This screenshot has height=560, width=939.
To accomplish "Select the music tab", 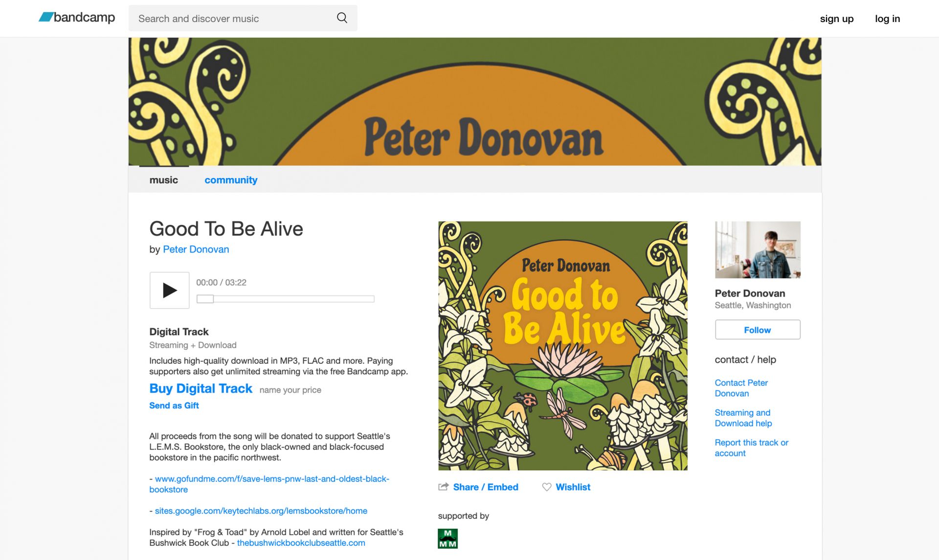I will coord(164,180).
